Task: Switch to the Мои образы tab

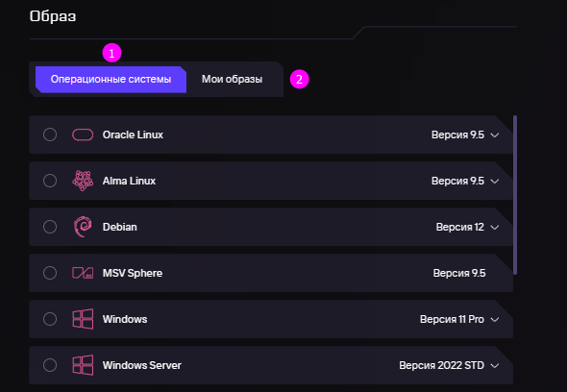Action: [233, 79]
